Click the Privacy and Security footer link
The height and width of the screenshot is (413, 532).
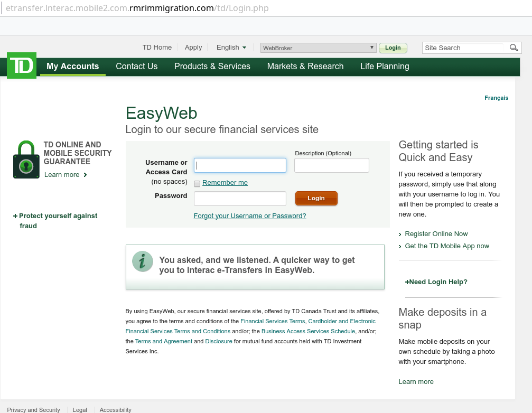[34, 410]
